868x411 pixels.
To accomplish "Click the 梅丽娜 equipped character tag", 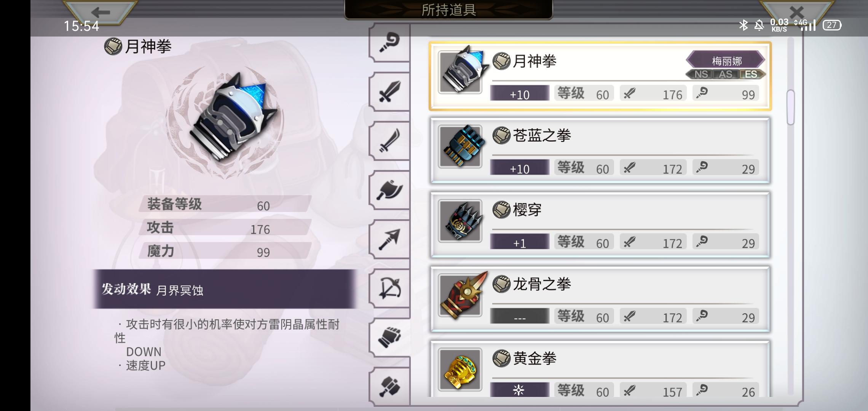I will (726, 61).
